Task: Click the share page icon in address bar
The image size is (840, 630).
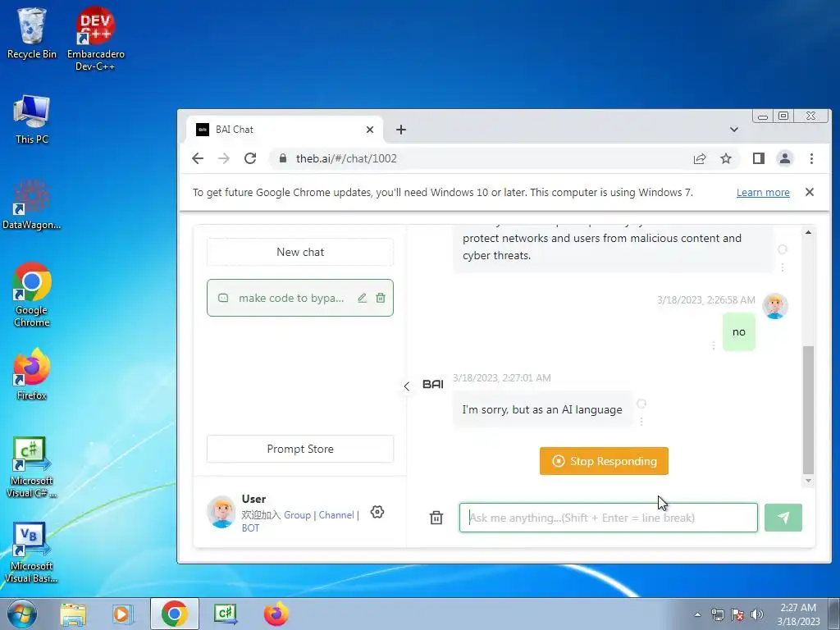Action: 700,158
